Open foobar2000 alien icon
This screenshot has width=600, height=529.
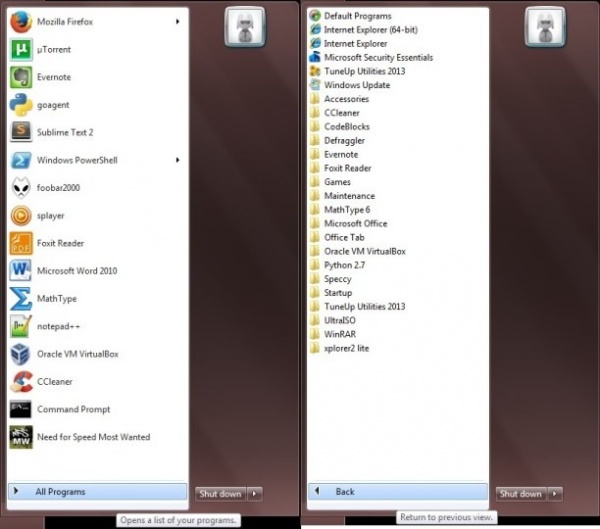click(x=21, y=188)
